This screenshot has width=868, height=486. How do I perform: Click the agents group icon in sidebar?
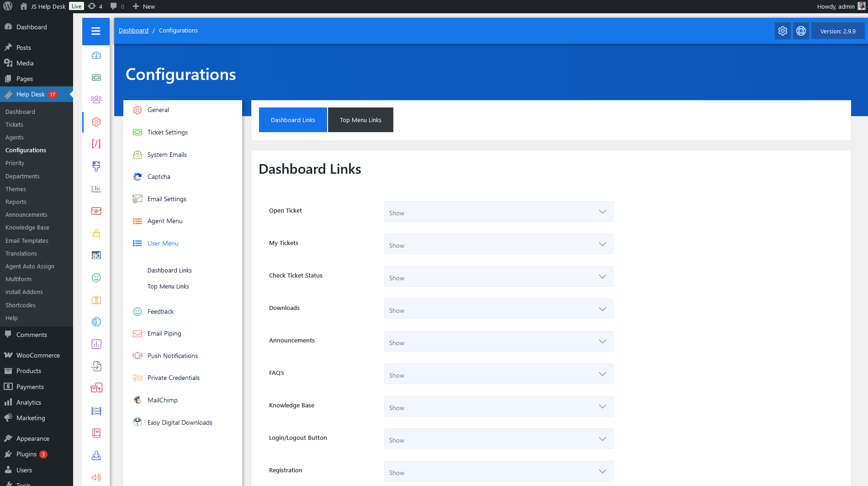[96, 100]
